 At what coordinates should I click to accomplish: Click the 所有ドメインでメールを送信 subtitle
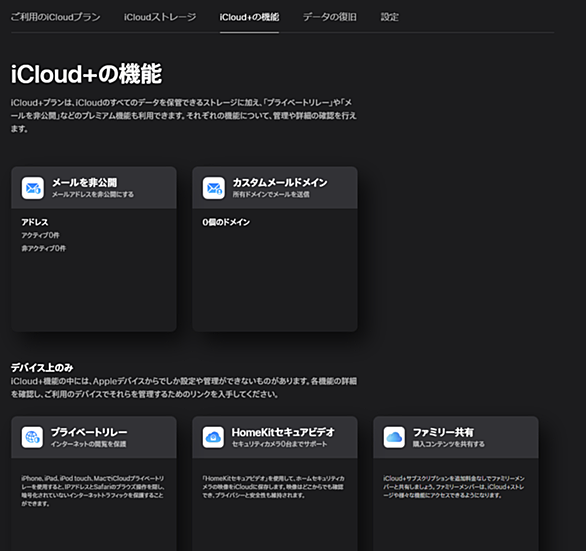pos(271,194)
